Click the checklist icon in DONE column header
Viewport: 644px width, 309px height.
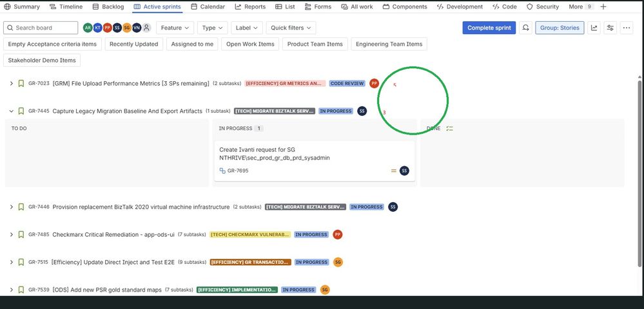pyautogui.click(x=450, y=129)
